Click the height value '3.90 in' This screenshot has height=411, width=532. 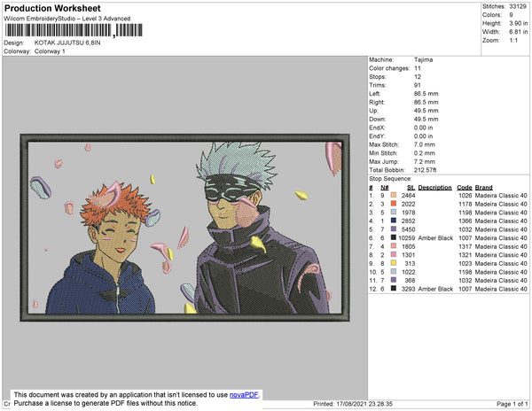point(518,23)
